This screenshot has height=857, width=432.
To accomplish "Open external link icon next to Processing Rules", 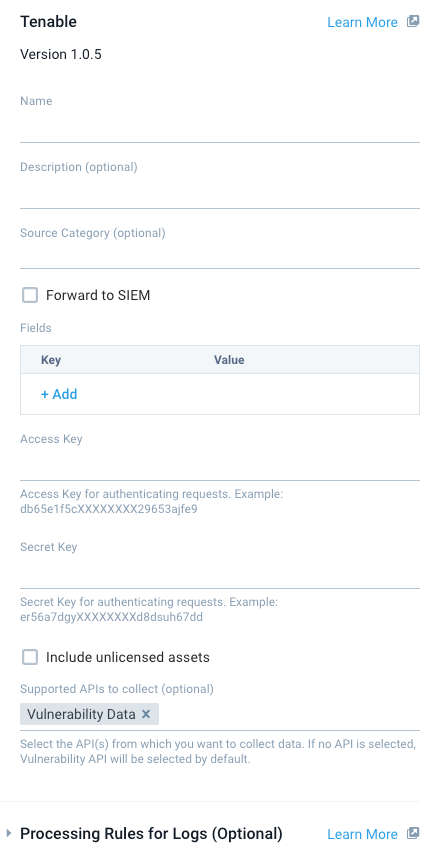I will coord(413,833).
